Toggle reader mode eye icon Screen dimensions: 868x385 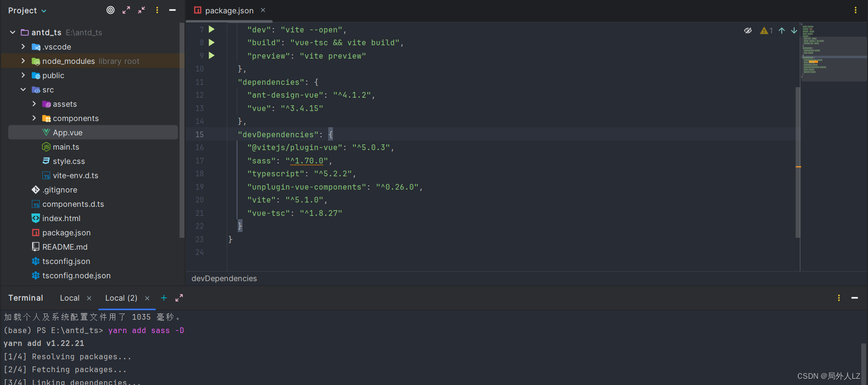[x=748, y=30]
